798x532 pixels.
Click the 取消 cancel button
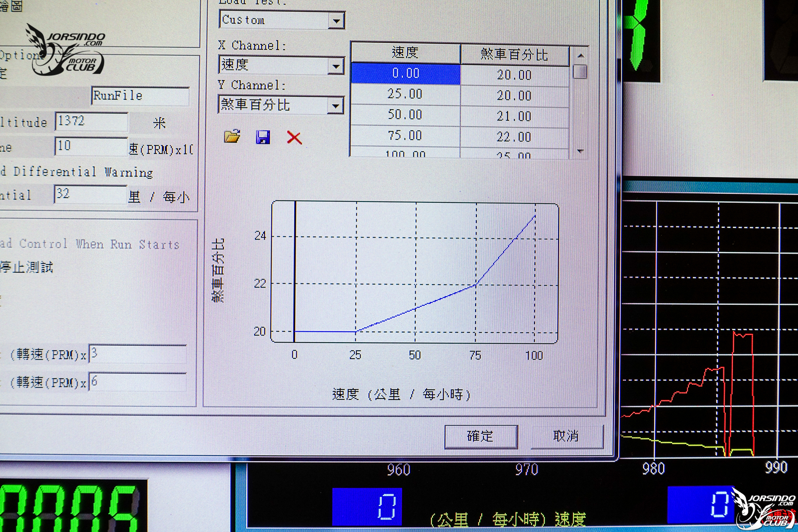pyautogui.click(x=566, y=436)
